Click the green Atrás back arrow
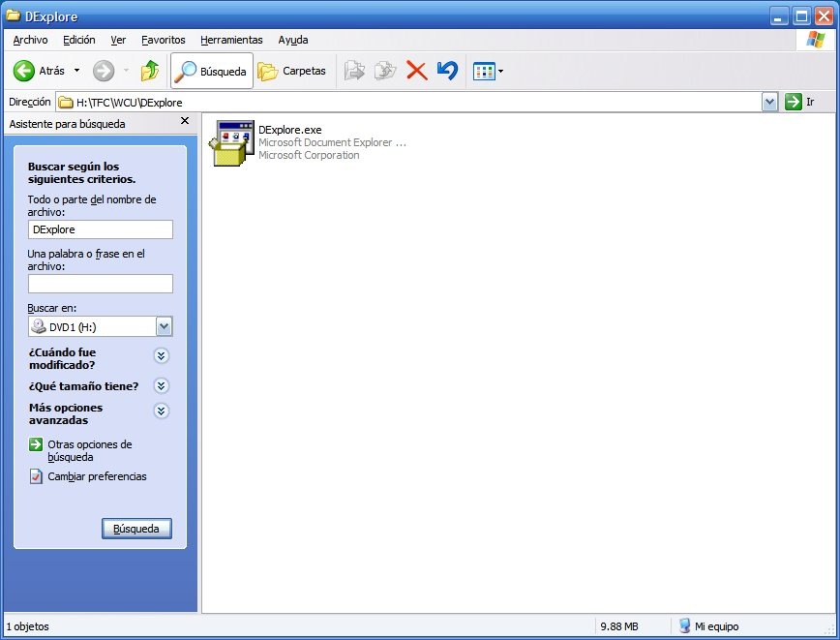This screenshot has height=640, width=840. 24,71
